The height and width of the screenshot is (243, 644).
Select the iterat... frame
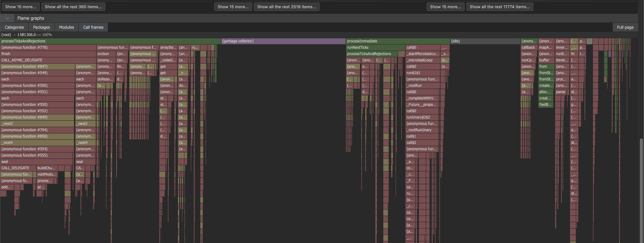pyautogui.click(x=562, y=60)
